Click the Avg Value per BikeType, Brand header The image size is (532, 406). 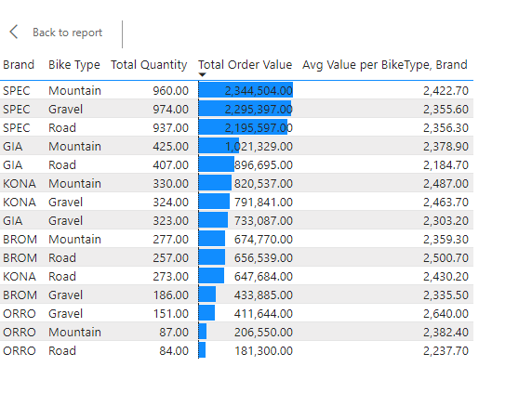(x=385, y=64)
